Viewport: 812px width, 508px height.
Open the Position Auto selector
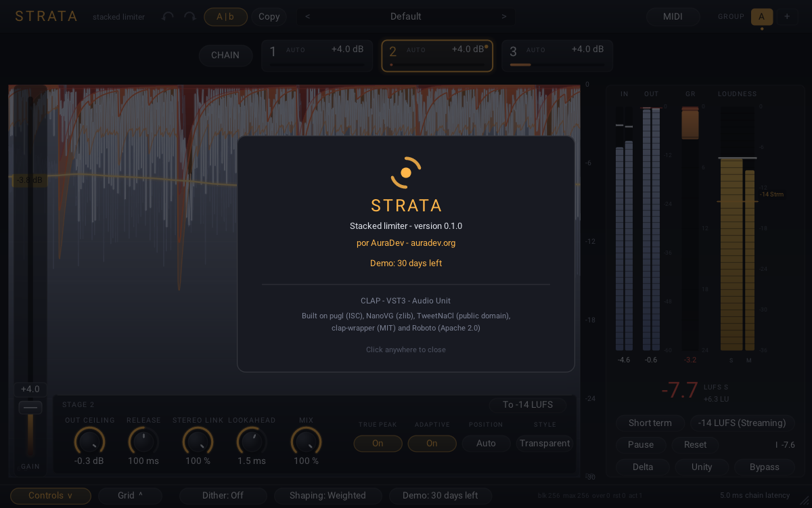486,443
